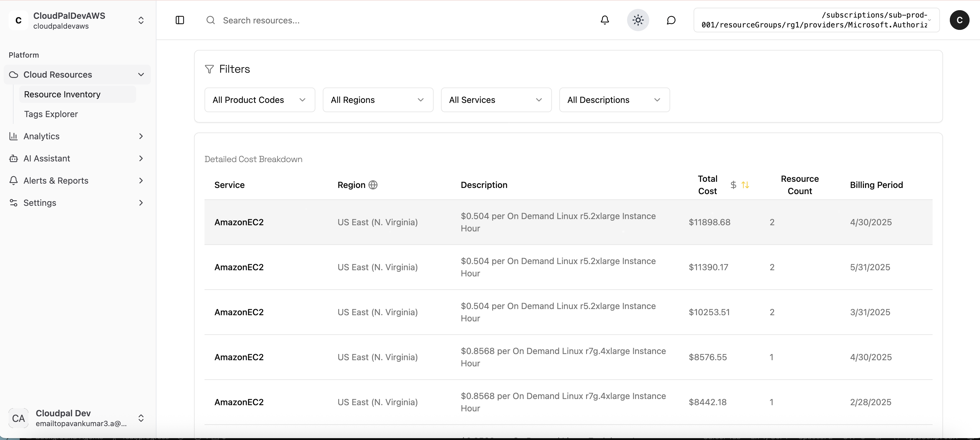
Task: Select the AI Assistant menu item
Action: click(77, 158)
